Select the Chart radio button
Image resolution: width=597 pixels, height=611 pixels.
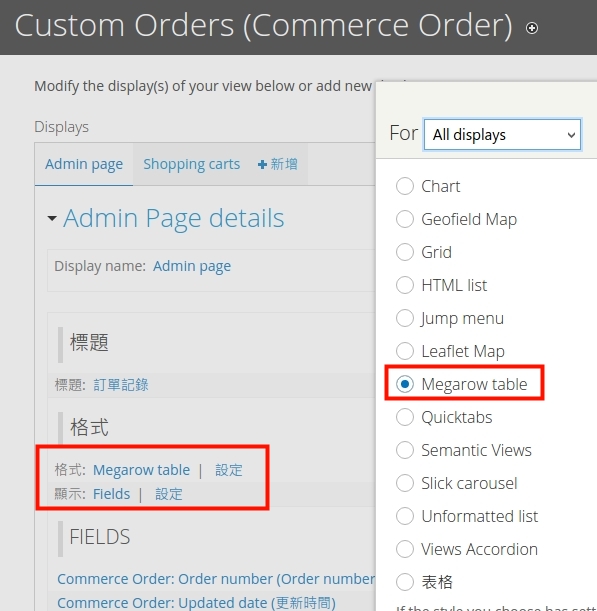point(405,186)
